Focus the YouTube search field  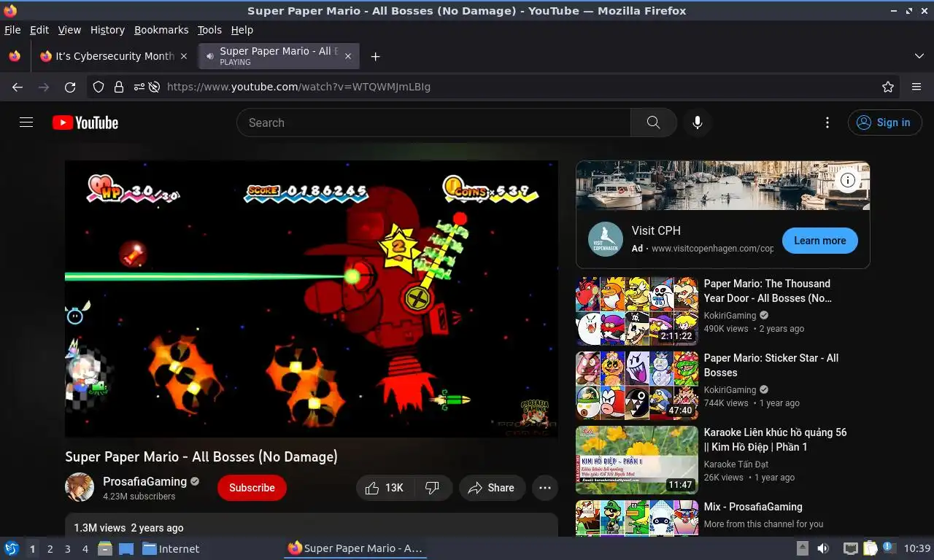tap(433, 122)
